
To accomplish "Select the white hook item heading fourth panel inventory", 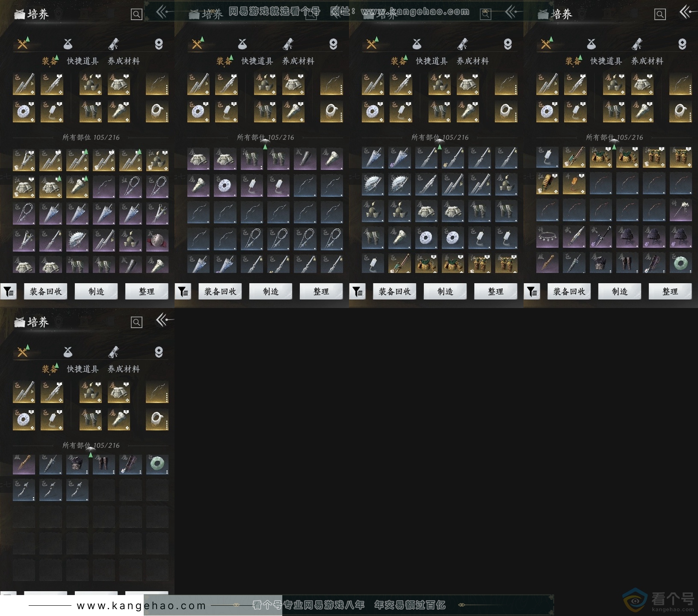I will tap(547, 157).
